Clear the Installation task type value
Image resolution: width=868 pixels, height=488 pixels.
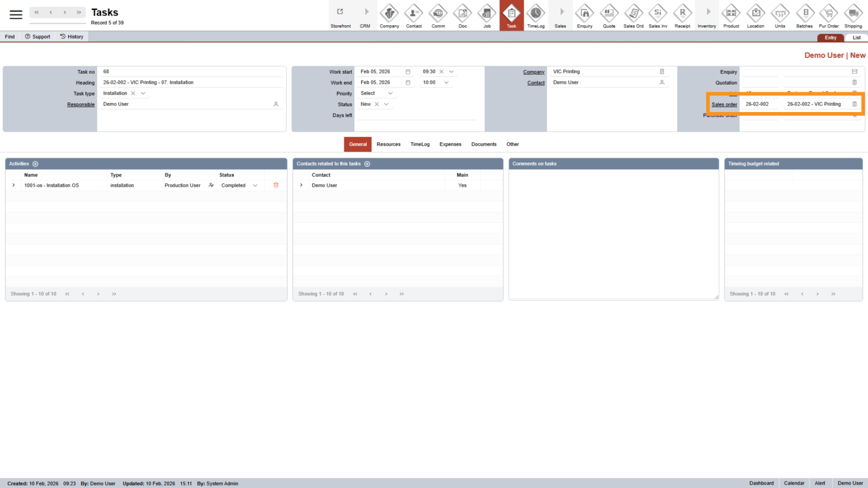coord(133,93)
